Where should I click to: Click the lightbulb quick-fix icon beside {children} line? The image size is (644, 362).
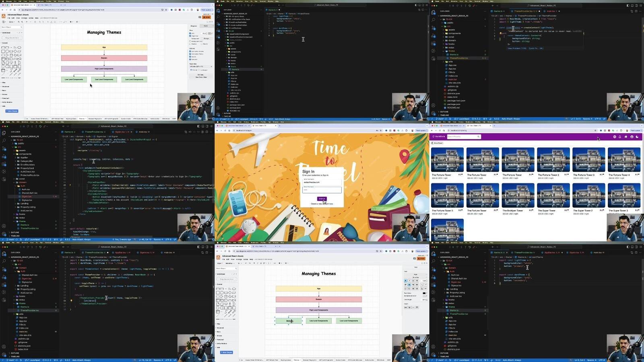(x=71, y=301)
